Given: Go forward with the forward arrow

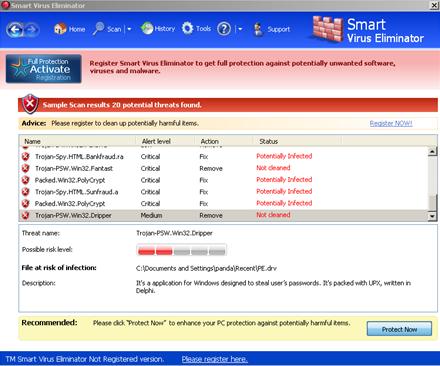Looking at the screenshot, I should (32, 30).
